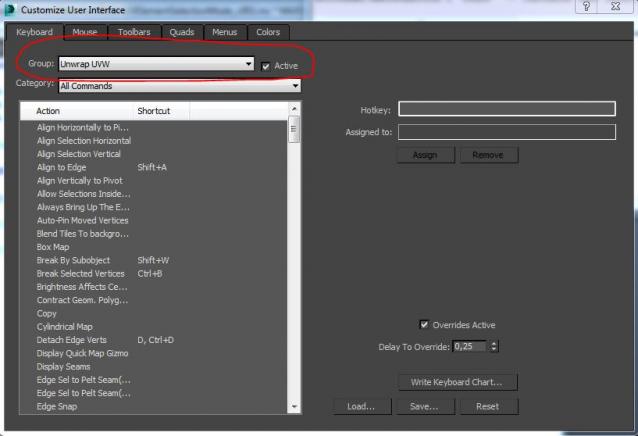Click the Reset button
The width and height of the screenshot is (638, 436).
pyautogui.click(x=487, y=406)
